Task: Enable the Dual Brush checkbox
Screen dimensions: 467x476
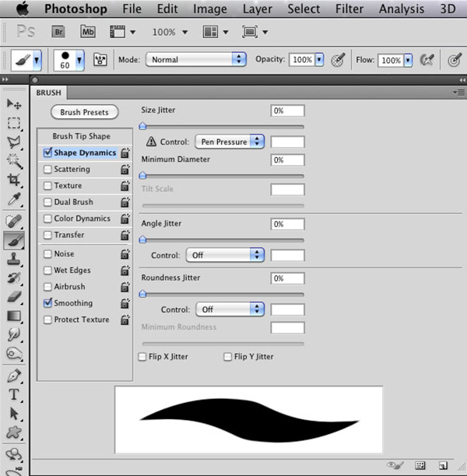Action: pyautogui.click(x=47, y=202)
